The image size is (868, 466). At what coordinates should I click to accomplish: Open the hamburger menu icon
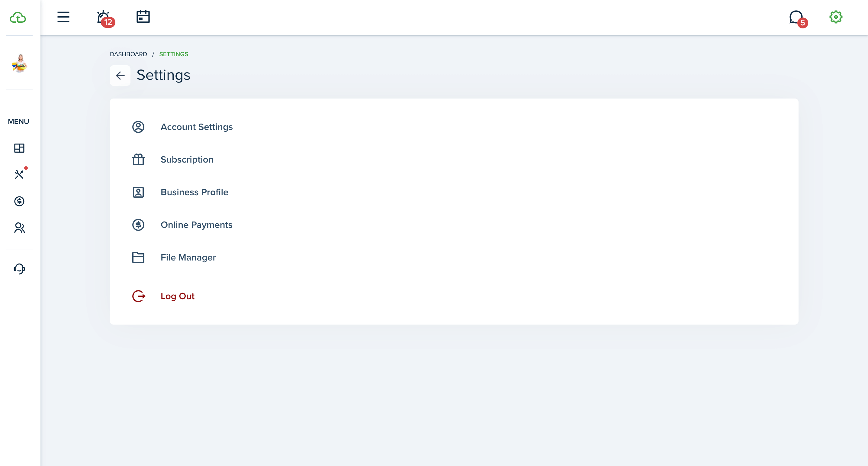[63, 17]
